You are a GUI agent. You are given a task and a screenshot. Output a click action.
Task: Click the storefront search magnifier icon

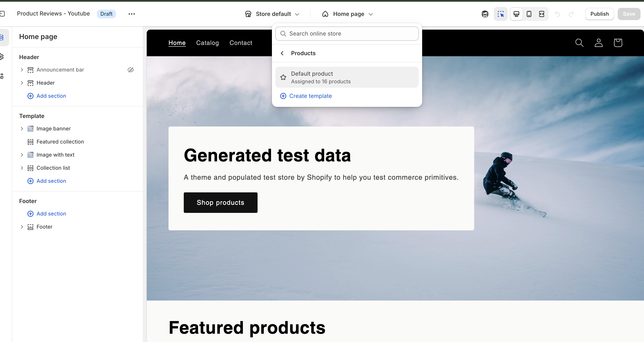pos(579,43)
